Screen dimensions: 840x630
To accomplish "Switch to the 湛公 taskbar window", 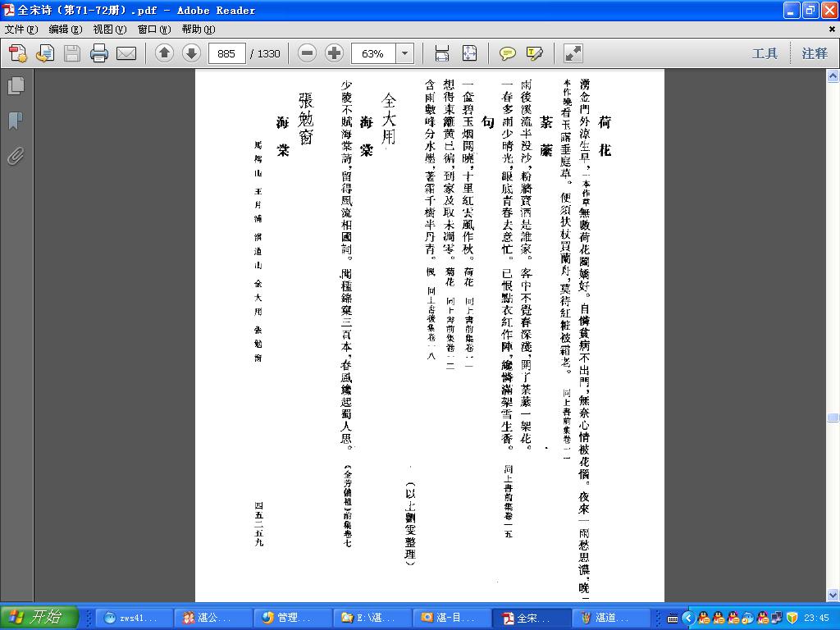I will 213,618.
